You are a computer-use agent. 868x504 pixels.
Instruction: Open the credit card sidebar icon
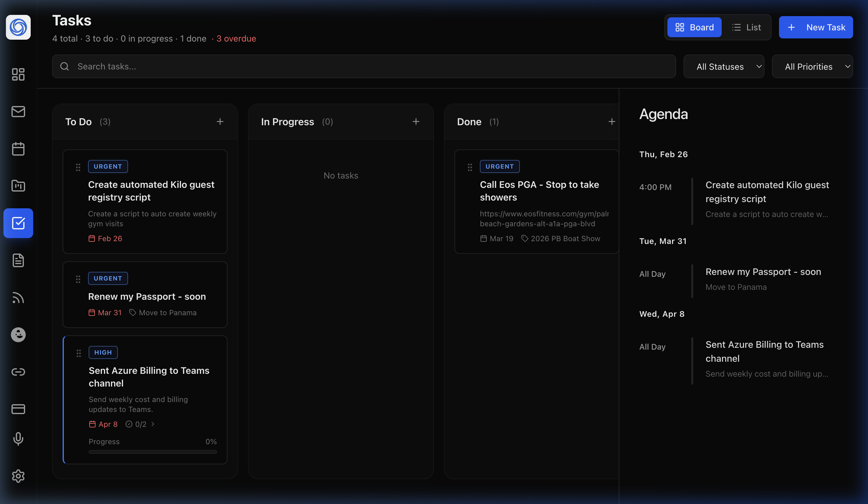coord(18,409)
